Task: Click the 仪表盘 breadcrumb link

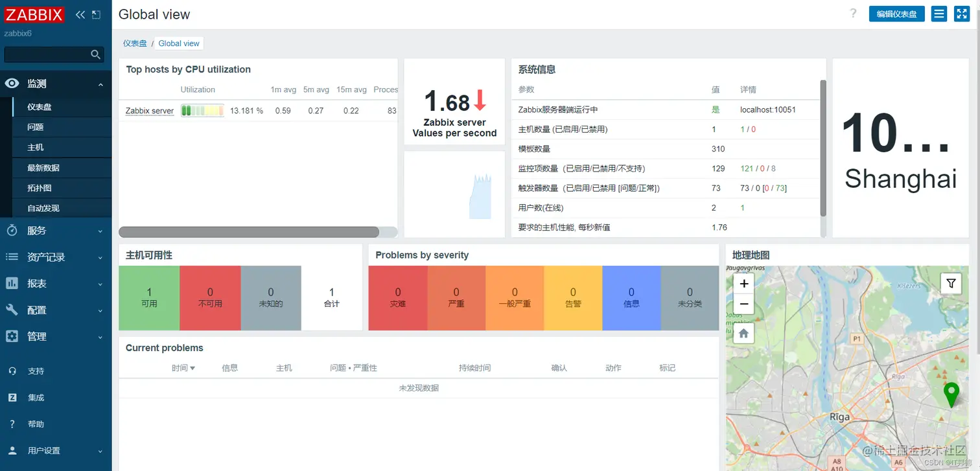Action: point(135,43)
